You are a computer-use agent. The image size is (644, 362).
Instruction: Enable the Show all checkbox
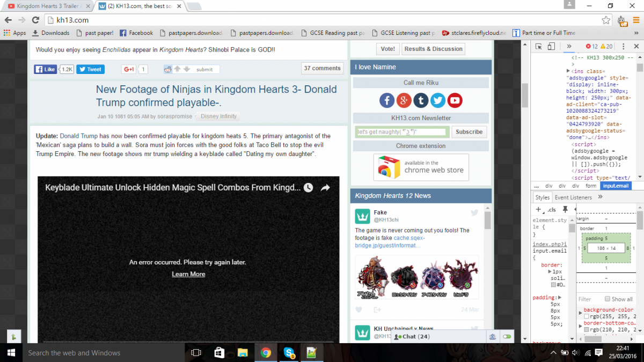coord(608,299)
